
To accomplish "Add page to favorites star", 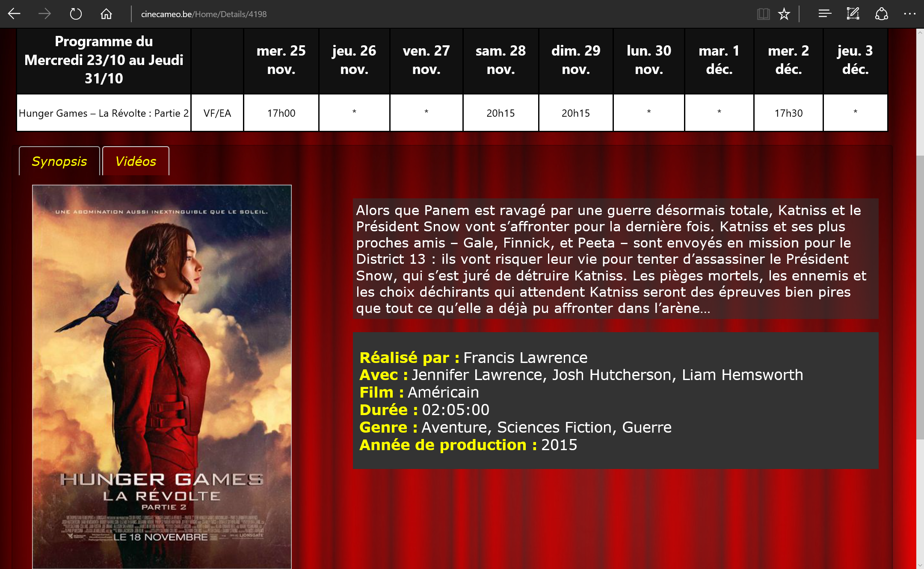I will (x=784, y=14).
